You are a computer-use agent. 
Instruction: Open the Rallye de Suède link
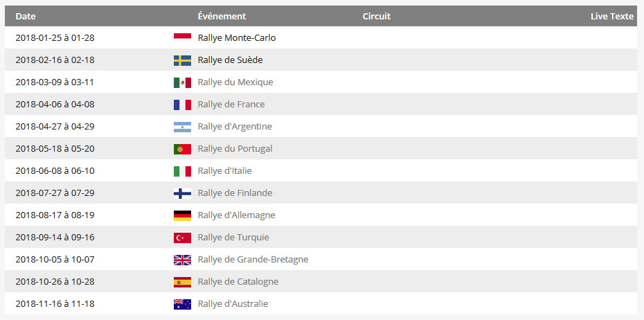[230, 60]
